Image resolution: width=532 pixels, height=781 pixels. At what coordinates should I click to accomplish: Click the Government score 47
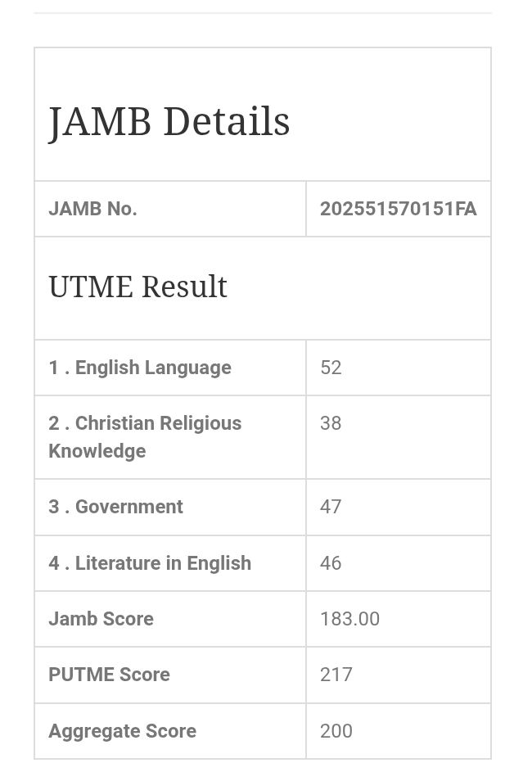pyautogui.click(x=331, y=507)
